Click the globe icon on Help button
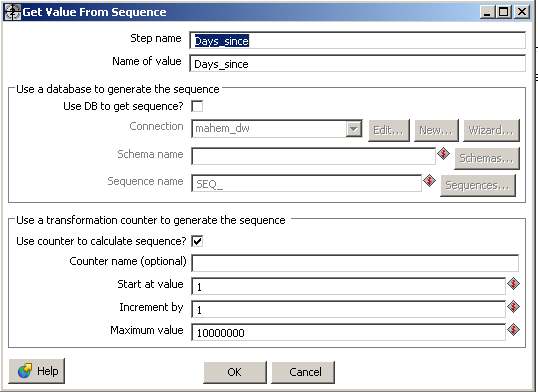Image resolution: width=538 pixels, height=392 pixels. (25, 371)
